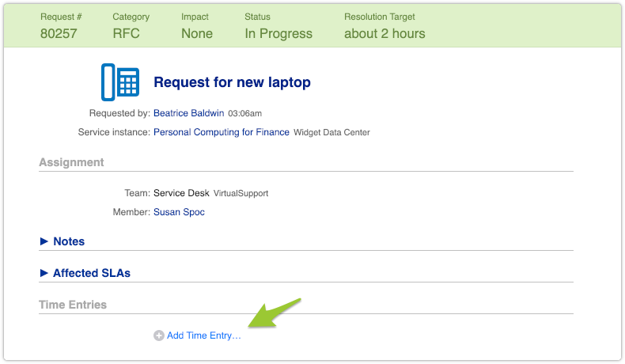
Task: Click the about 2 hours resolution target
Action: point(384,33)
